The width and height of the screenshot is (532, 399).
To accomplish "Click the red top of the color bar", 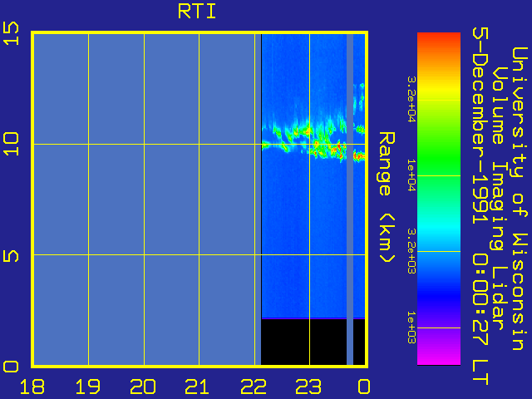I will coord(439,39).
